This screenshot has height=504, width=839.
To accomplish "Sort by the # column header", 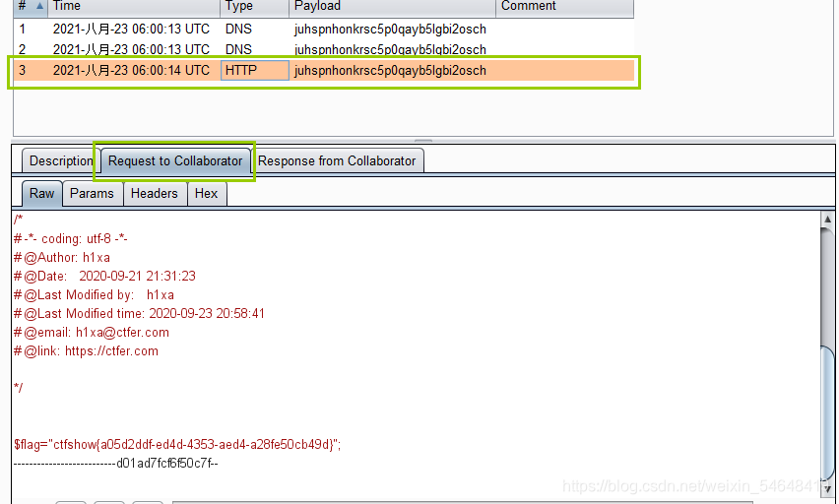I will coord(31,7).
